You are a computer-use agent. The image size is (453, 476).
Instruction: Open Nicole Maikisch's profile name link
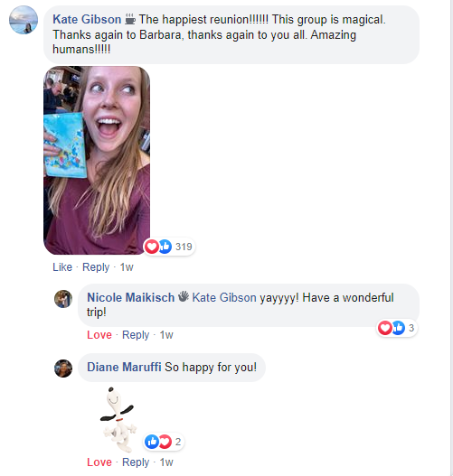point(130,297)
